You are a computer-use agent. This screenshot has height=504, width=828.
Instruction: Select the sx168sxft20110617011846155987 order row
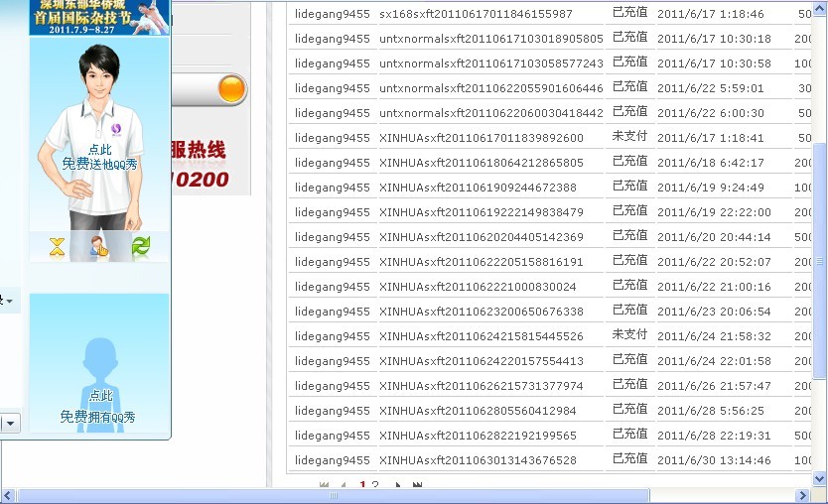(x=476, y=14)
